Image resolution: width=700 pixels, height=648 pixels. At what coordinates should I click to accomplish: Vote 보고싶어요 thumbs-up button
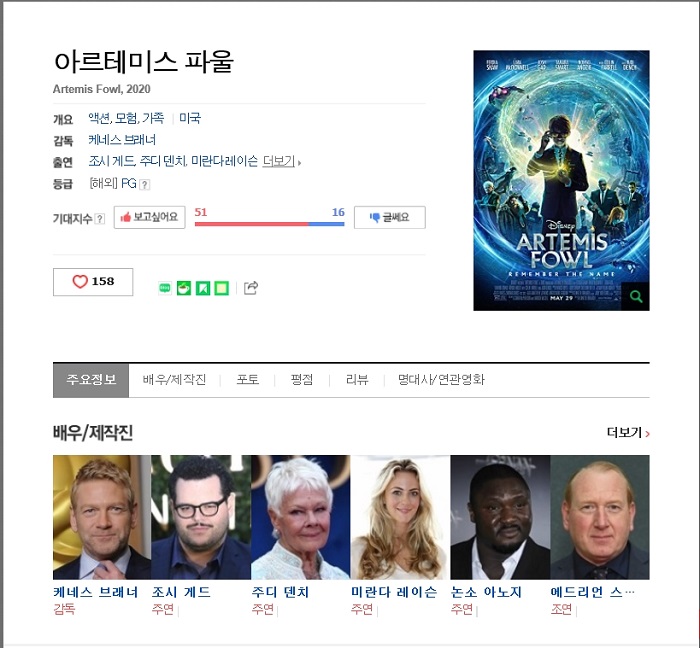150,217
